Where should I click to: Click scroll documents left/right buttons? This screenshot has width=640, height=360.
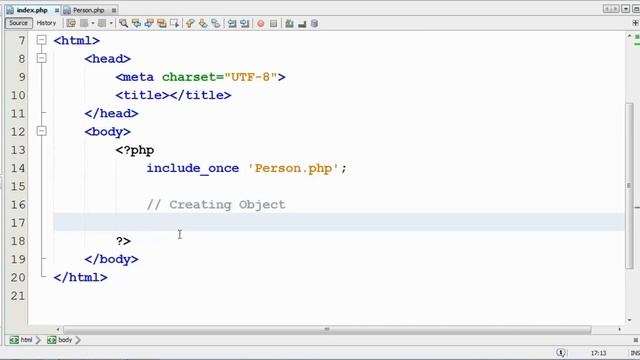[611, 9]
